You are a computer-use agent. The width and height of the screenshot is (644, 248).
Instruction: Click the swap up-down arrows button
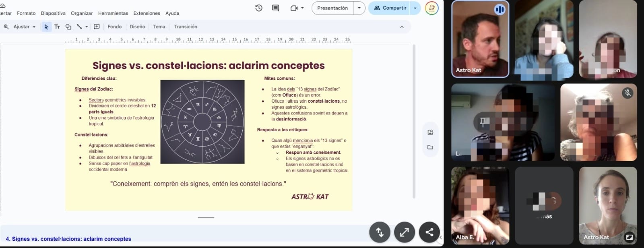coord(380,232)
